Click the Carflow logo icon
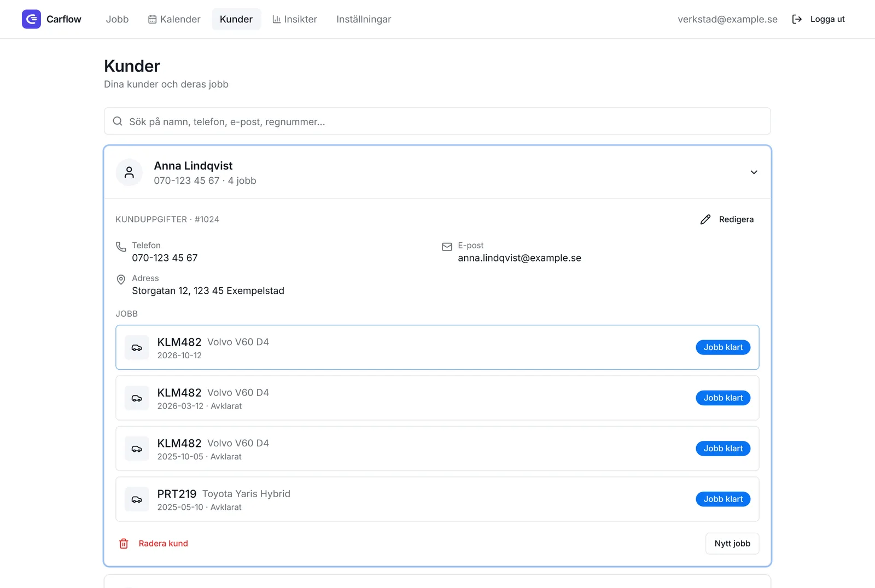This screenshot has width=875, height=588. tap(31, 19)
